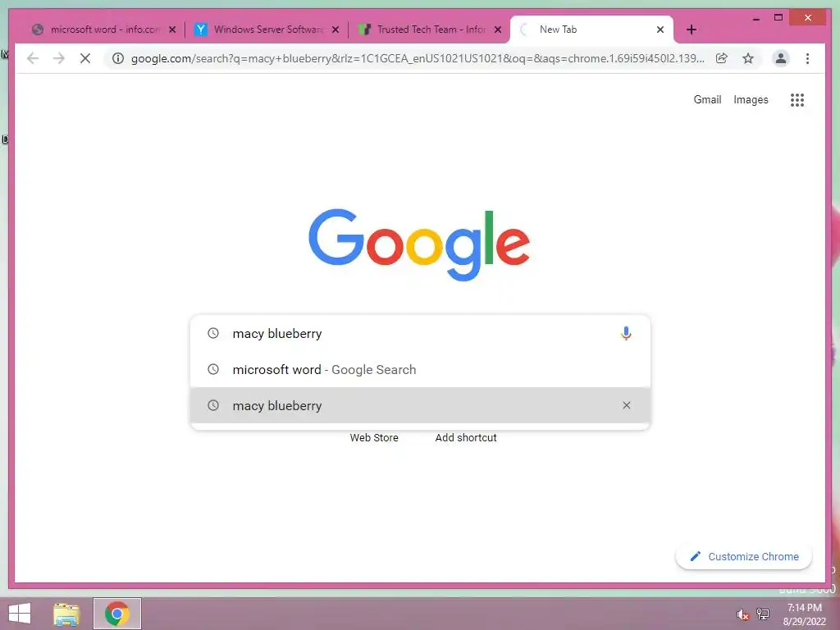840x630 pixels.
Task: Switch to Windows Server Software tab
Action: (x=267, y=30)
